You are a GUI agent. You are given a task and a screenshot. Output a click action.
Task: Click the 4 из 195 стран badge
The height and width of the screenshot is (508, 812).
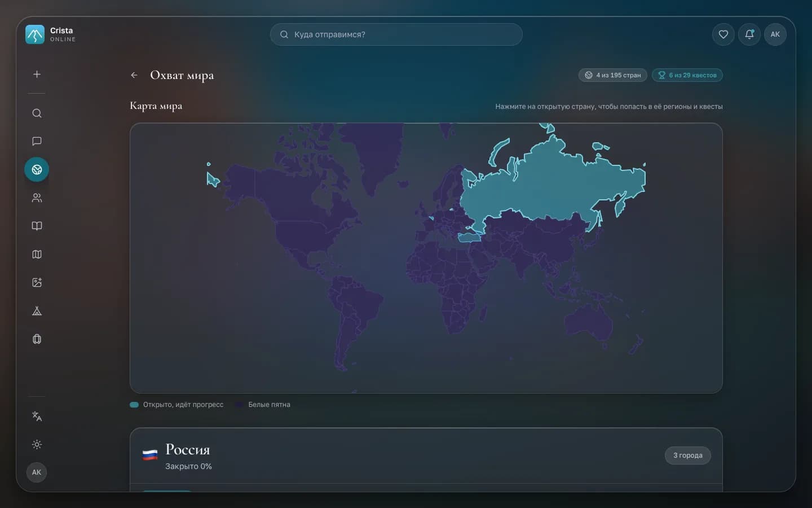click(x=612, y=75)
